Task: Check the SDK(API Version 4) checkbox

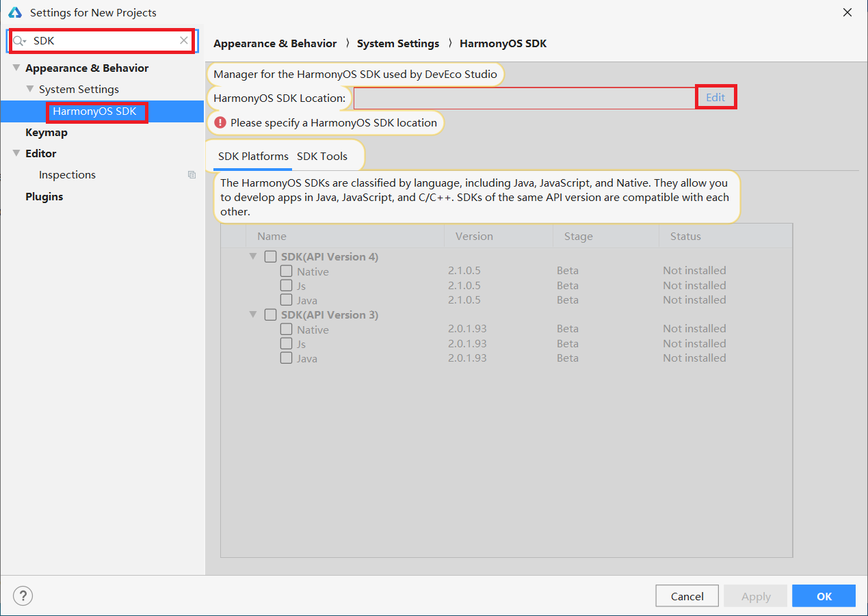Action: (271, 257)
